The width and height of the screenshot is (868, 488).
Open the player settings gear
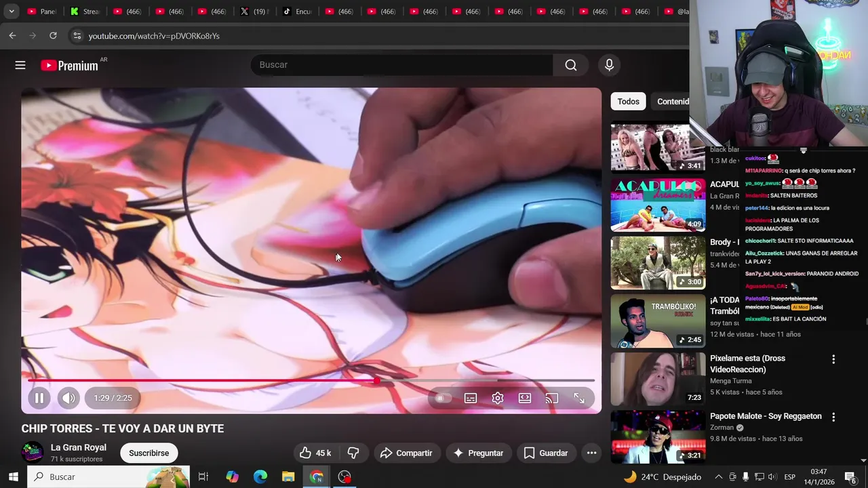point(498,399)
